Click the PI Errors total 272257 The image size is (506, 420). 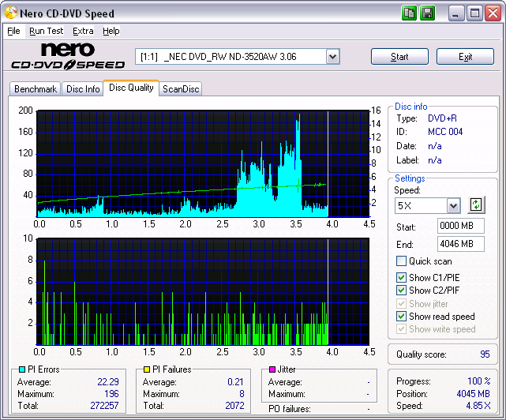pos(104,406)
